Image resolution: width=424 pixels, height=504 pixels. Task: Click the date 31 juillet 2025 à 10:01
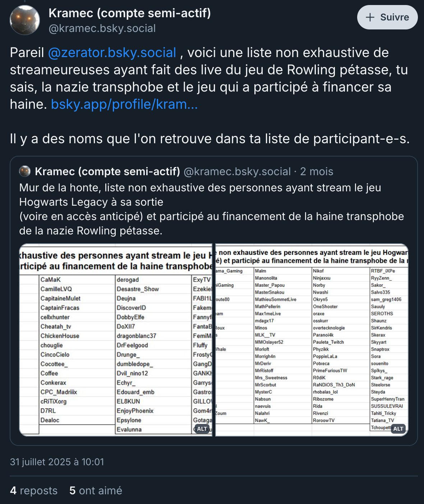(57, 462)
